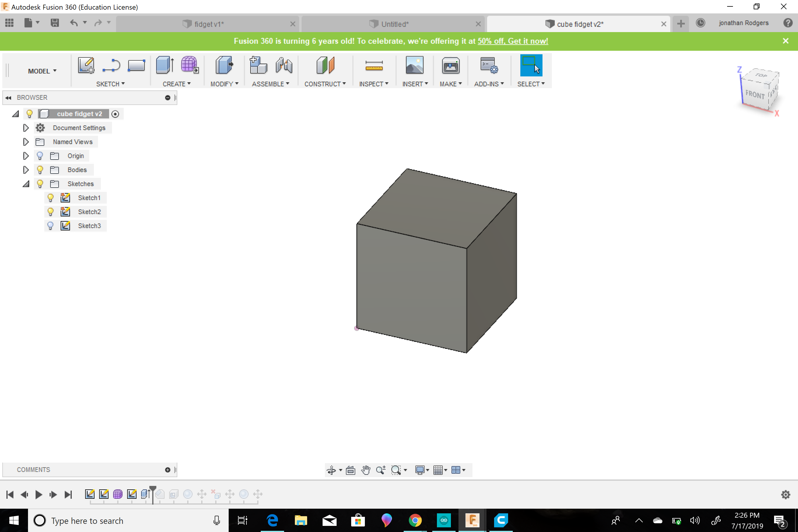This screenshot has height=532, width=798.
Task: Select the Look At navigation tool
Action: coord(351,470)
